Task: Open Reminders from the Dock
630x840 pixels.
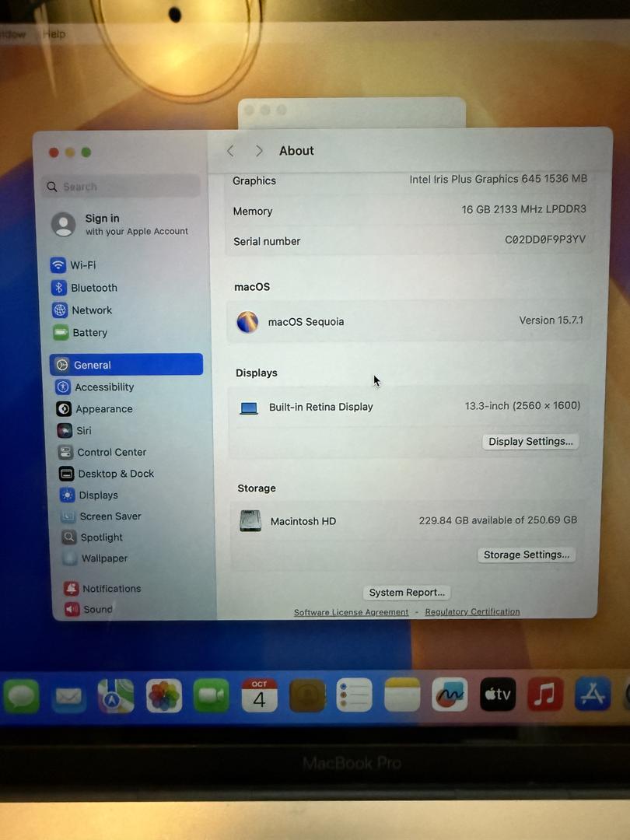Action: (x=354, y=695)
